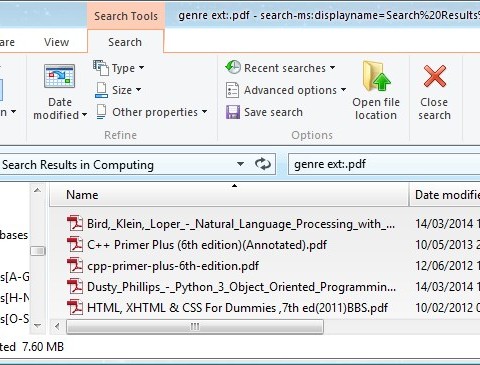Image resolution: width=480 pixels, height=365 pixels.
Task: Click the Save search floppy disk icon
Action: click(233, 112)
